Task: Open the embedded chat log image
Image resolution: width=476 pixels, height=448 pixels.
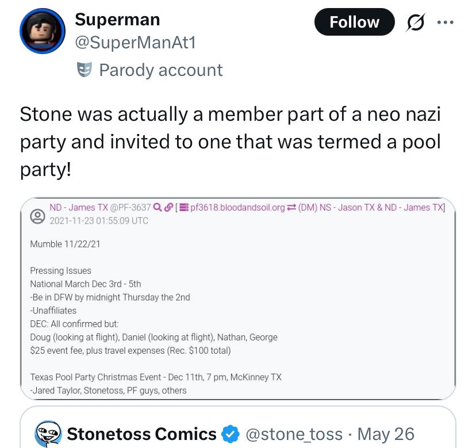Action: point(237,298)
